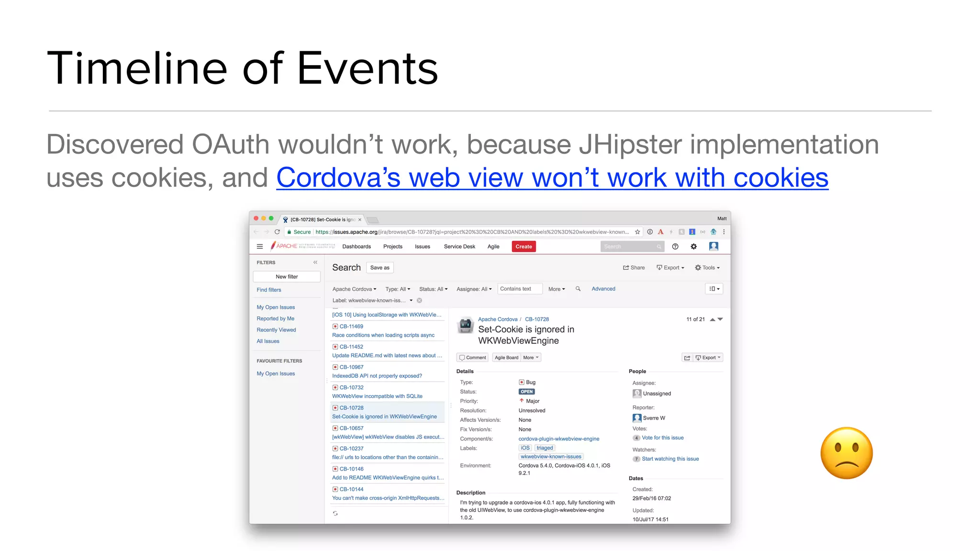Expand Status: All dropdown
This screenshot has height=551, width=980.
[434, 289]
